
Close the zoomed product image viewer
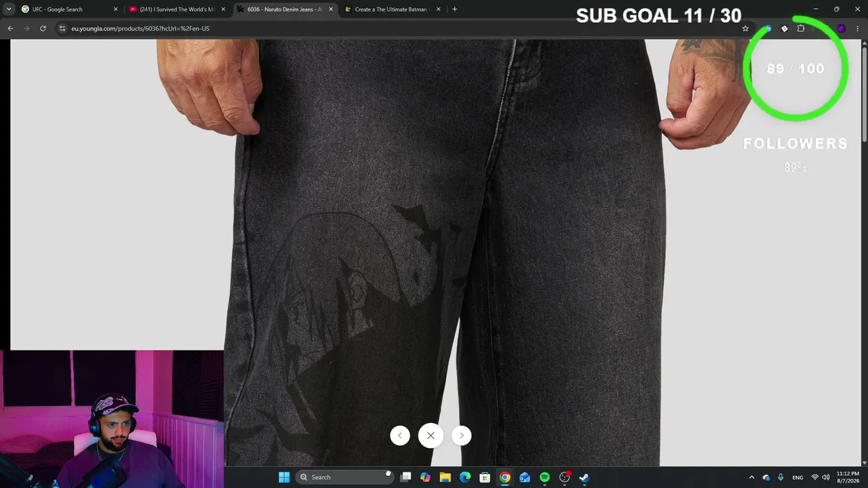click(x=431, y=436)
